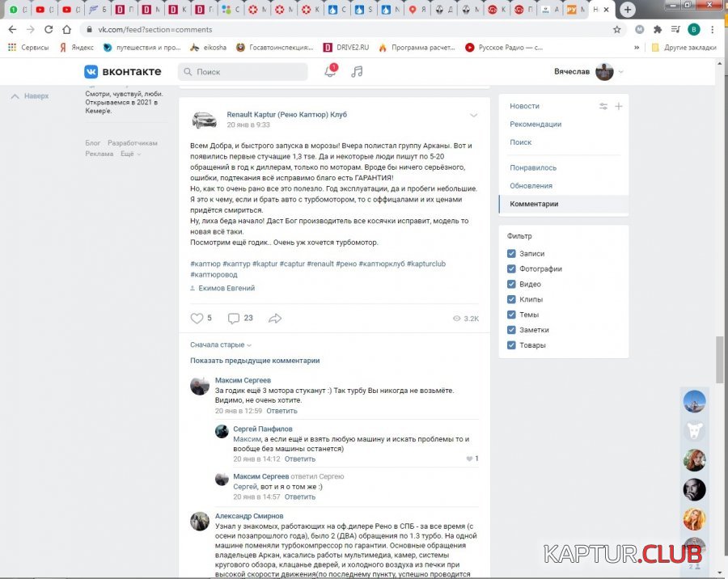Open the Понравилось feed section

click(x=533, y=168)
